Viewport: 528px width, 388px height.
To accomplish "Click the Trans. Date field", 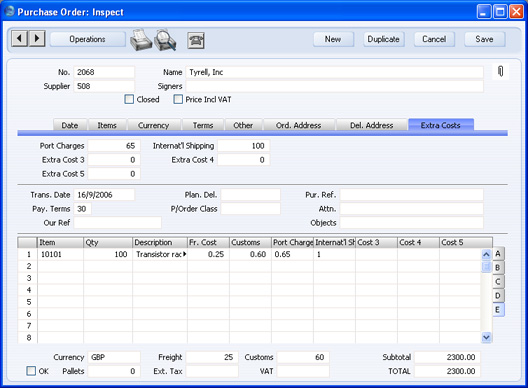I will [104, 195].
